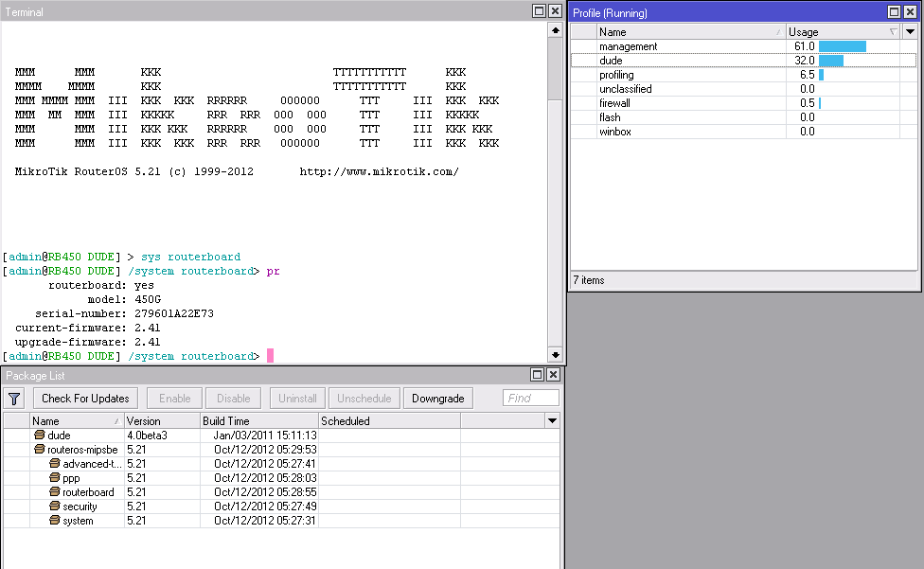Viewport: 924px width, 569px height.
Task: Select the flash row in Profile
Action: [x=744, y=117]
